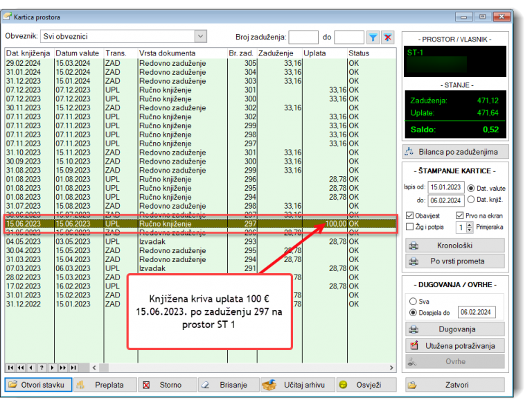The width and height of the screenshot is (532, 407).
Task: Click Otvori stavku button
Action: [38, 385]
